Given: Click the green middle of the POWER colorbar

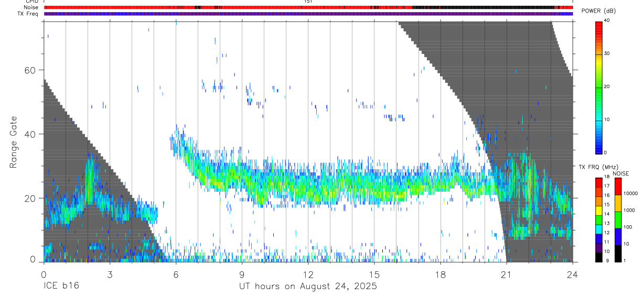Looking at the screenshot, I should click(x=599, y=87).
